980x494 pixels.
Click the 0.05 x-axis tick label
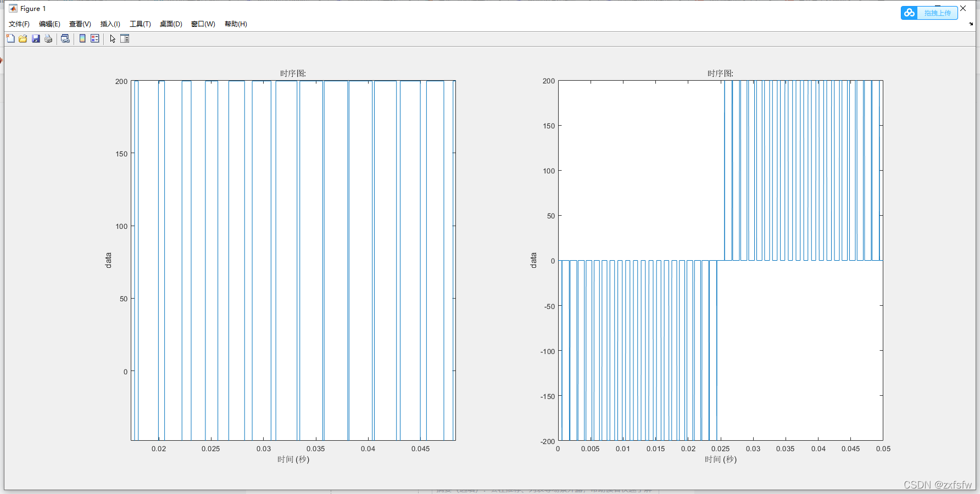tap(883, 448)
